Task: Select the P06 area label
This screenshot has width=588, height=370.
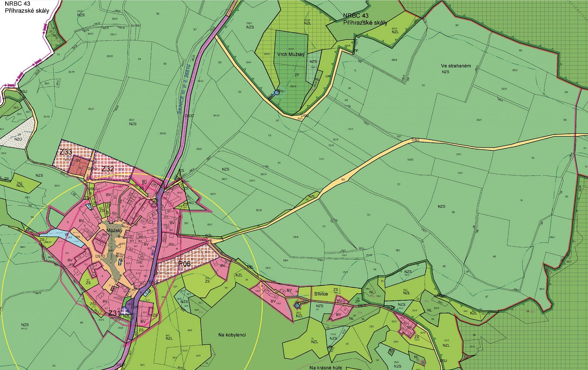Action: pyautogui.click(x=184, y=264)
